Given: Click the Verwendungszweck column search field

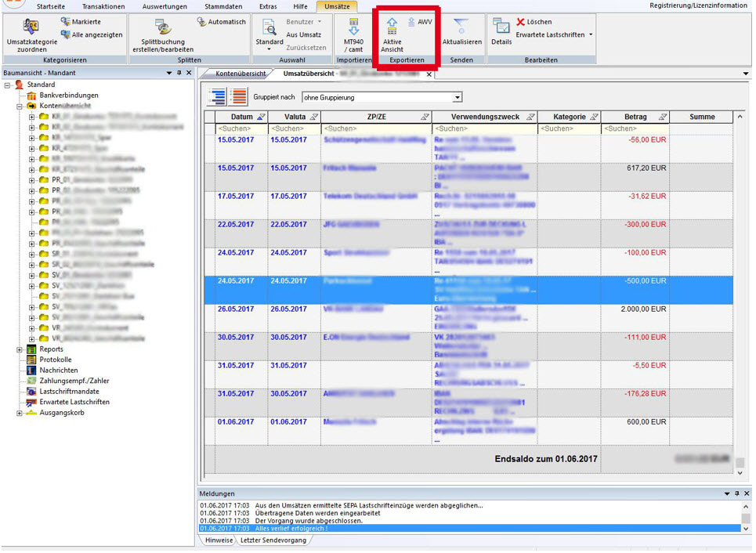Looking at the screenshot, I should pos(485,128).
